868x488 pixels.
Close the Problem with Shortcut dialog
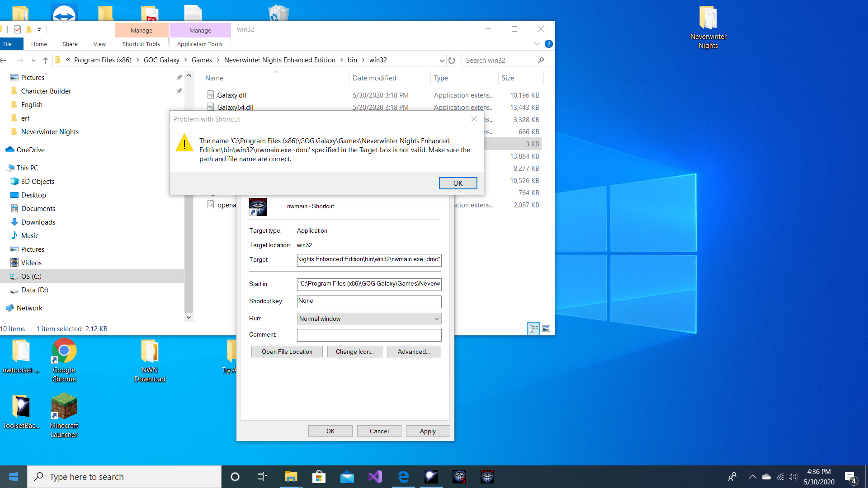point(474,119)
